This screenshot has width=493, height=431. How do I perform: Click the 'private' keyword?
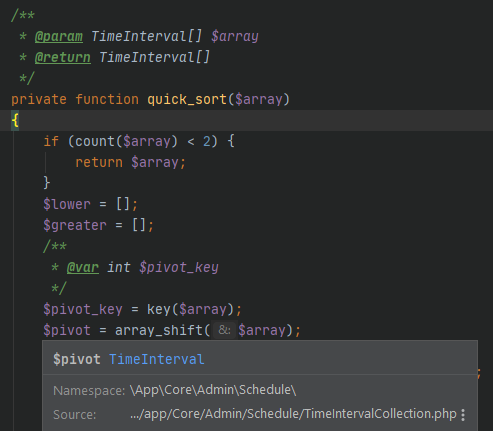(39, 99)
